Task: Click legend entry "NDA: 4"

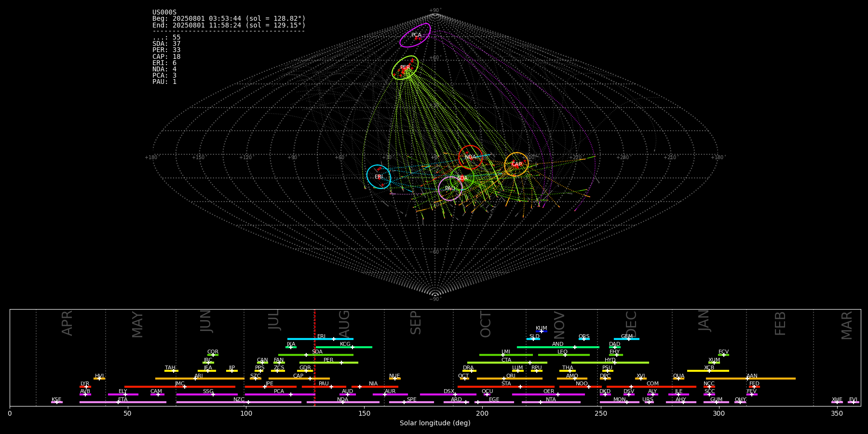Action: click(x=164, y=69)
